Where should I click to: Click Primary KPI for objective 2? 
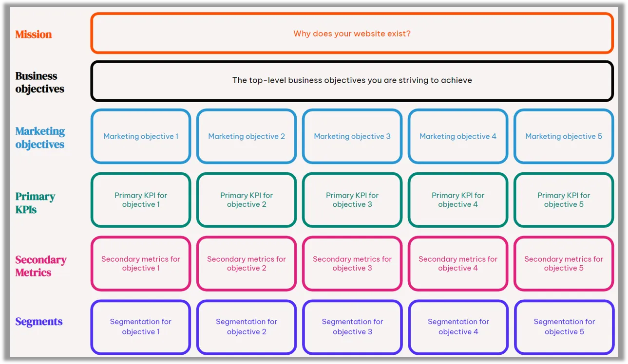point(247,200)
